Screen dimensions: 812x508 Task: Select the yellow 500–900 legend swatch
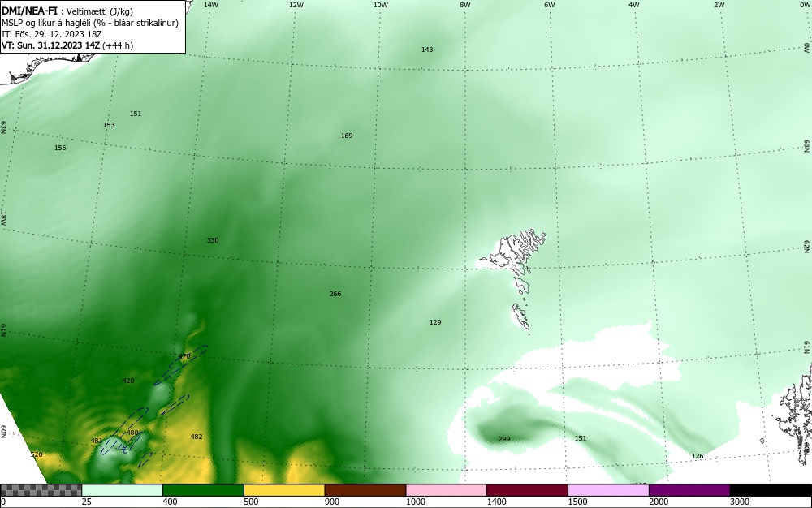pyautogui.click(x=284, y=490)
